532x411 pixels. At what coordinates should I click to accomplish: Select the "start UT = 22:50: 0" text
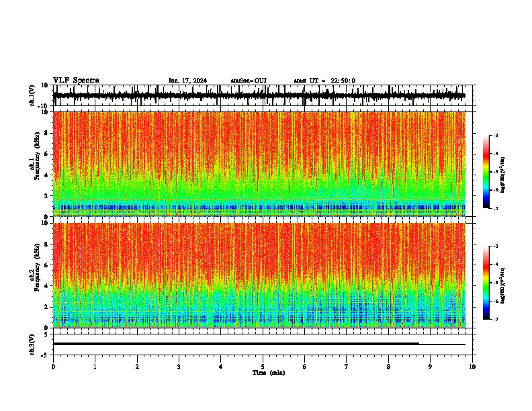(x=324, y=81)
